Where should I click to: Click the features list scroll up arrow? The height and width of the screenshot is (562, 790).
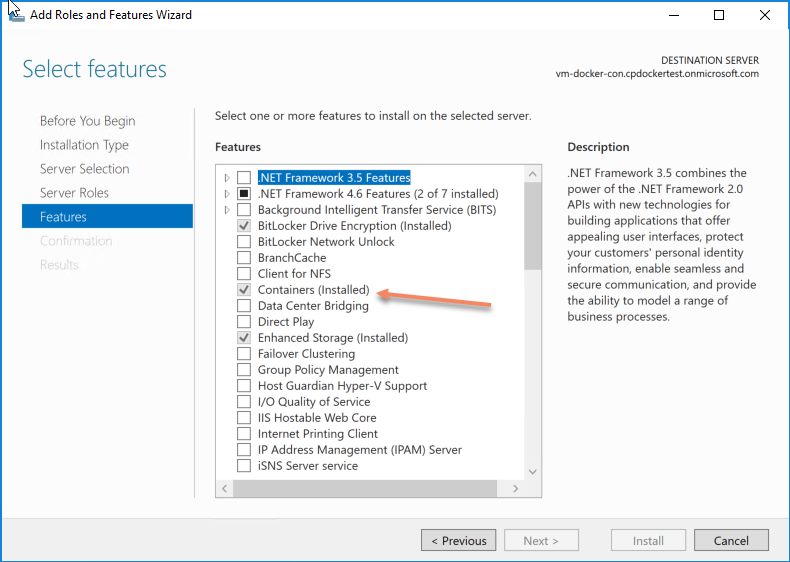pyautogui.click(x=533, y=174)
